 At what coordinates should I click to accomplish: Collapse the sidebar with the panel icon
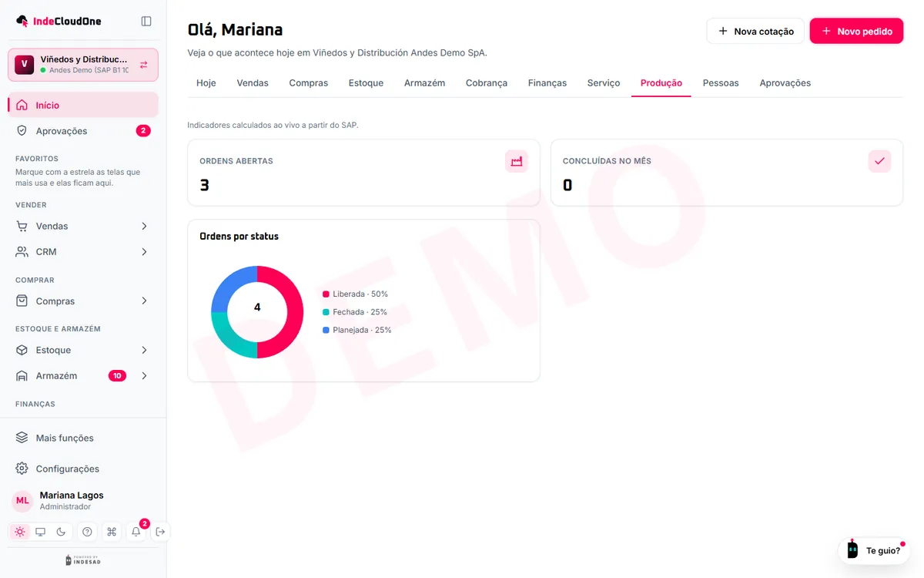point(146,22)
